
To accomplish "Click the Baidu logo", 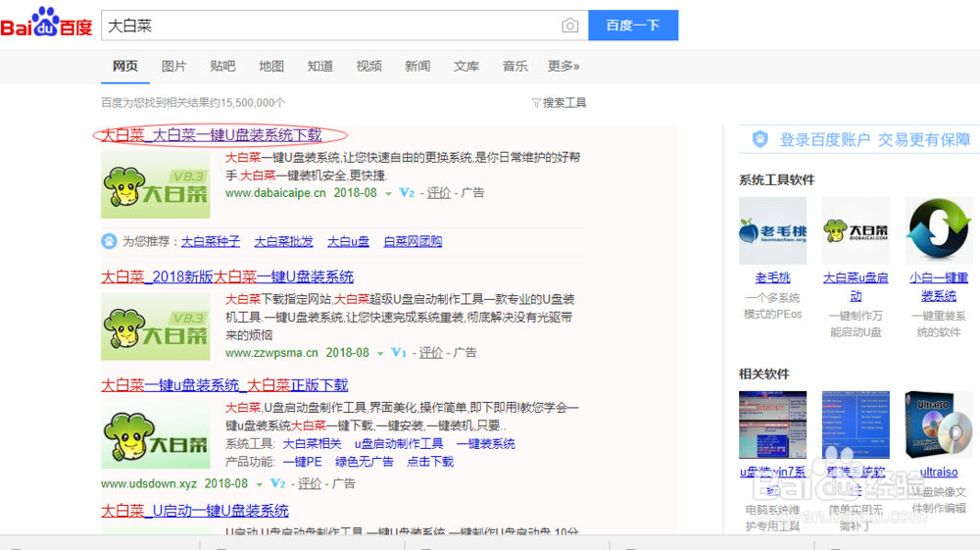I will (46, 24).
